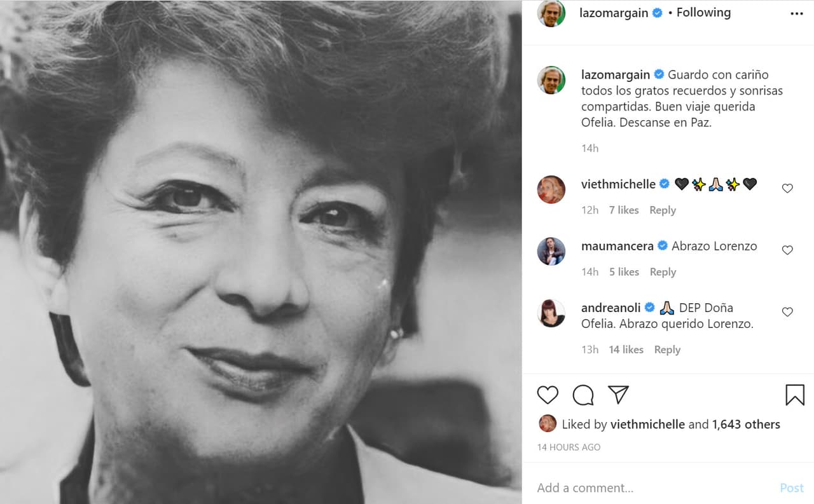
Task: Open maumancera's profile from username link
Action: [617, 246]
